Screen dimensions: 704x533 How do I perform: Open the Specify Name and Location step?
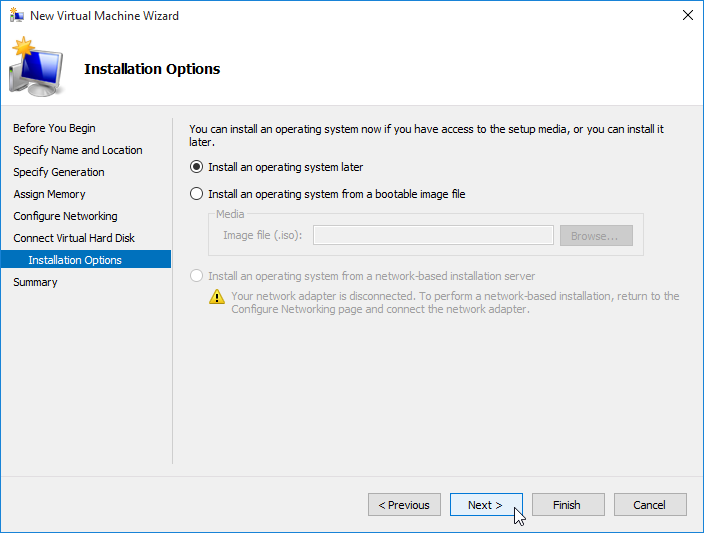point(78,150)
